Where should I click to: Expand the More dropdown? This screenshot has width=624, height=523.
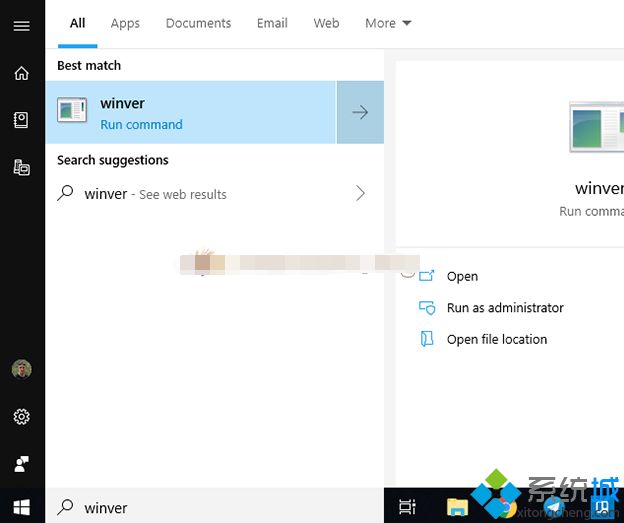pyautogui.click(x=388, y=23)
